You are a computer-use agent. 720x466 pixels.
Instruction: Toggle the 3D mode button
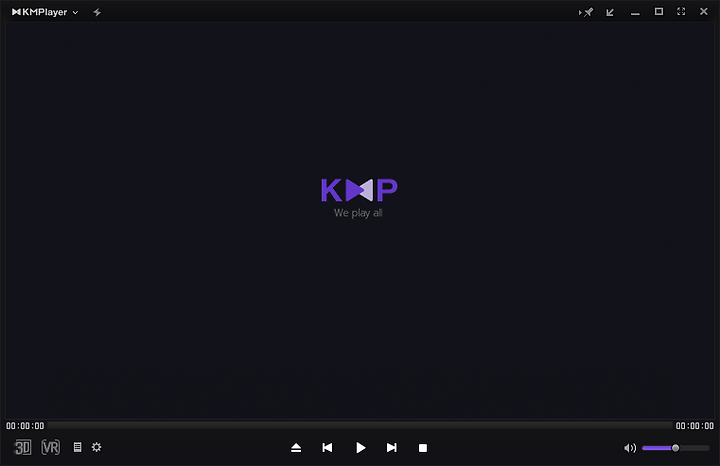coord(22,447)
